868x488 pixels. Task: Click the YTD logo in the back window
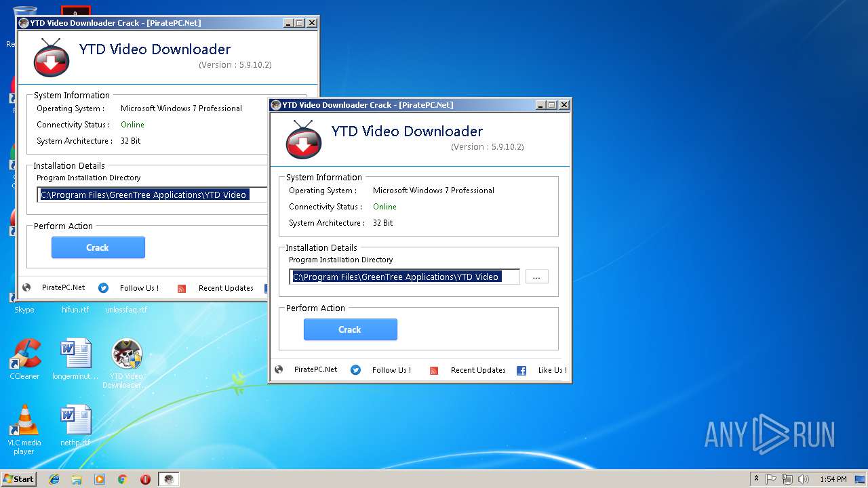51,58
